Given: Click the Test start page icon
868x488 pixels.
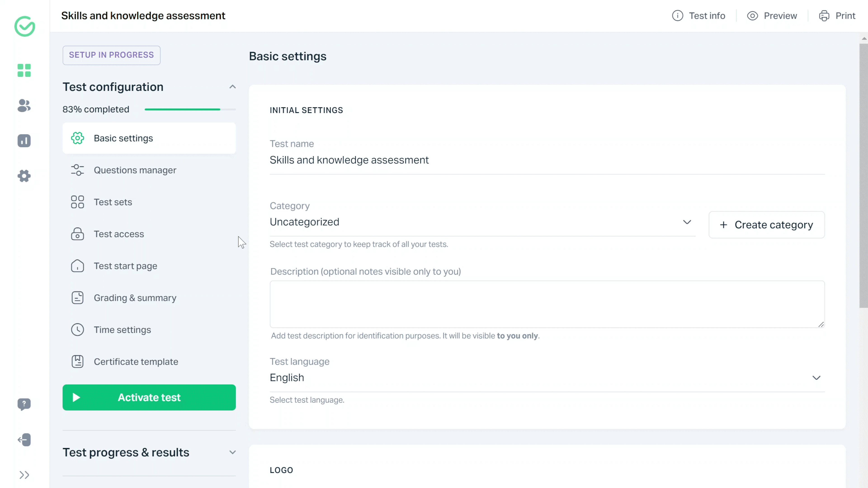Looking at the screenshot, I should 78,266.
